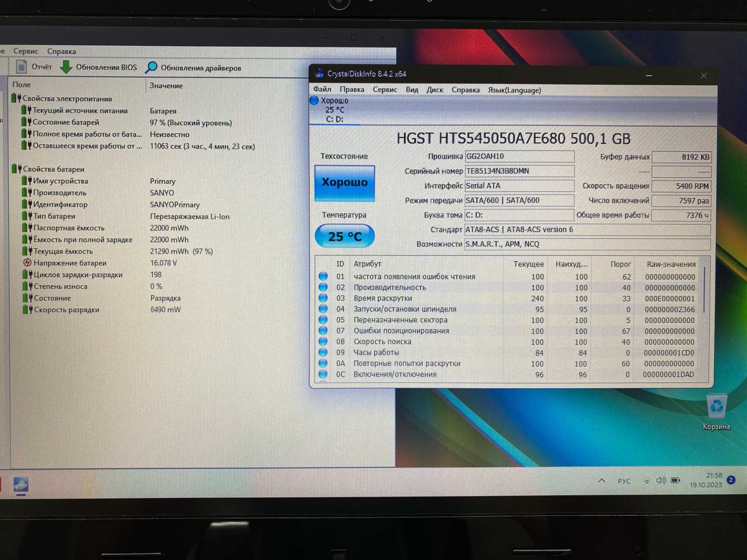Open the volume speaker tray icon
This screenshot has height=560, width=747.
tap(661, 480)
